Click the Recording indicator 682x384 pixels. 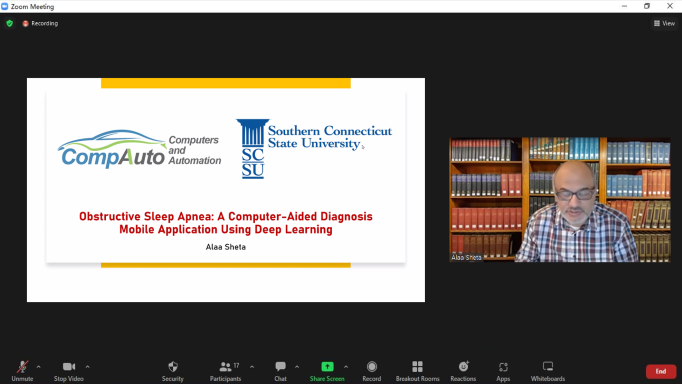coord(40,23)
